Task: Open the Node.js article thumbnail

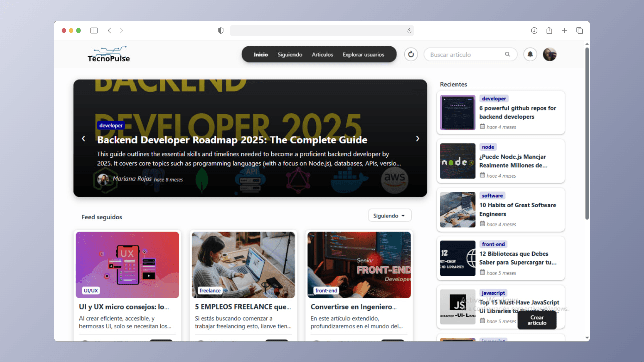Action: 458,161
